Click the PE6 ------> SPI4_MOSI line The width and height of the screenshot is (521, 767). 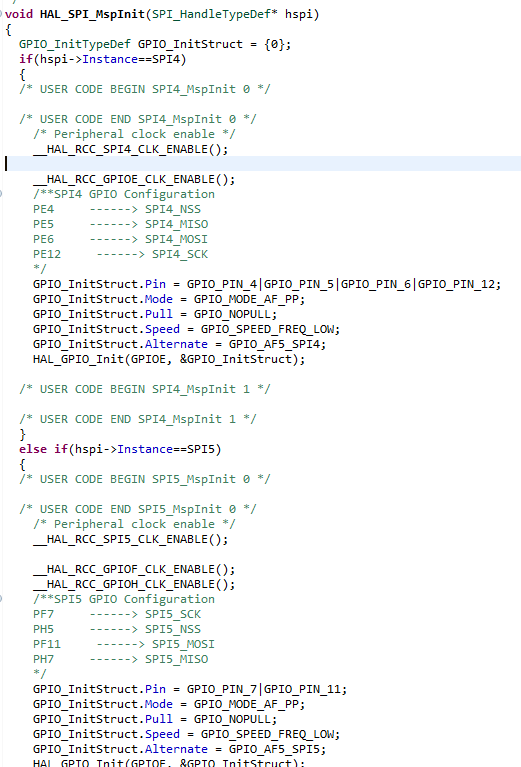[120, 239]
